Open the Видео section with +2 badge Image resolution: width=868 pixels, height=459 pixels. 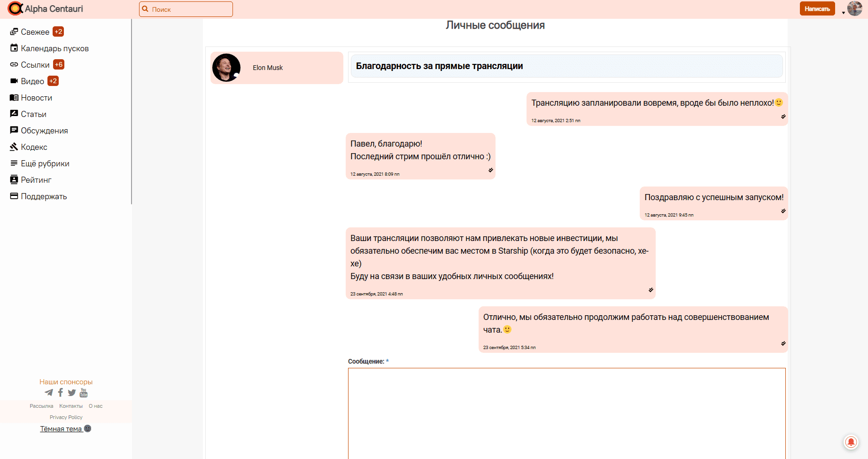[x=32, y=81]
